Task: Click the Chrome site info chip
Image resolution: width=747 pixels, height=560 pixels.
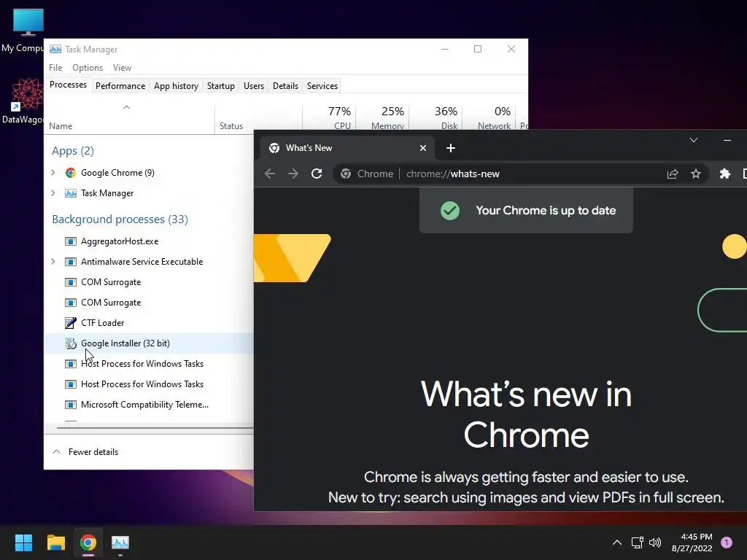Action: coord(367,174)
